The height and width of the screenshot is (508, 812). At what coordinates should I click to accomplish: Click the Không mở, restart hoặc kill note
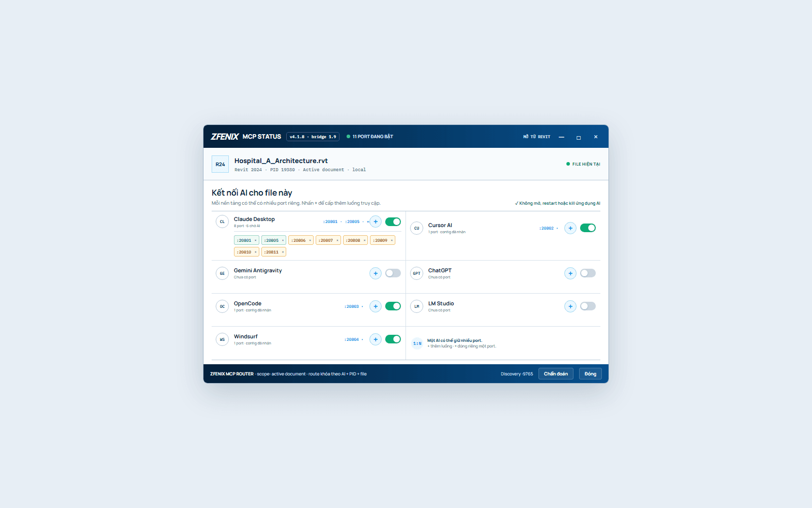[558, 203]
